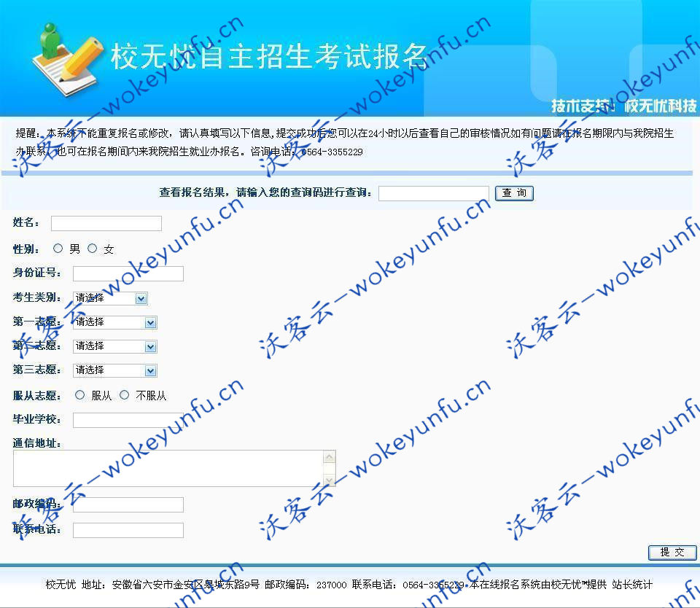
Task: Submit the form with 提交 button
Action: point(672,553)
